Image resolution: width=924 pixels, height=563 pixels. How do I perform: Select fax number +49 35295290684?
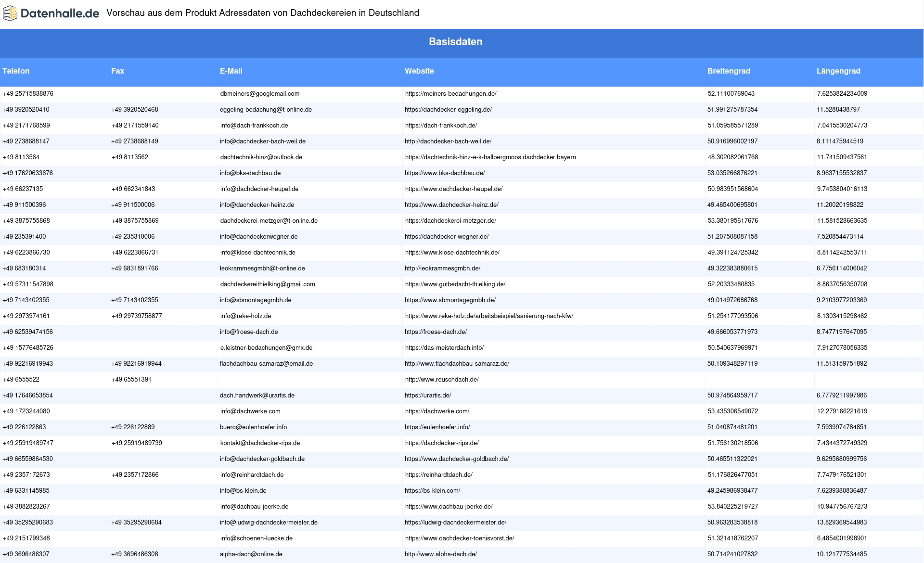pos(136,523)
